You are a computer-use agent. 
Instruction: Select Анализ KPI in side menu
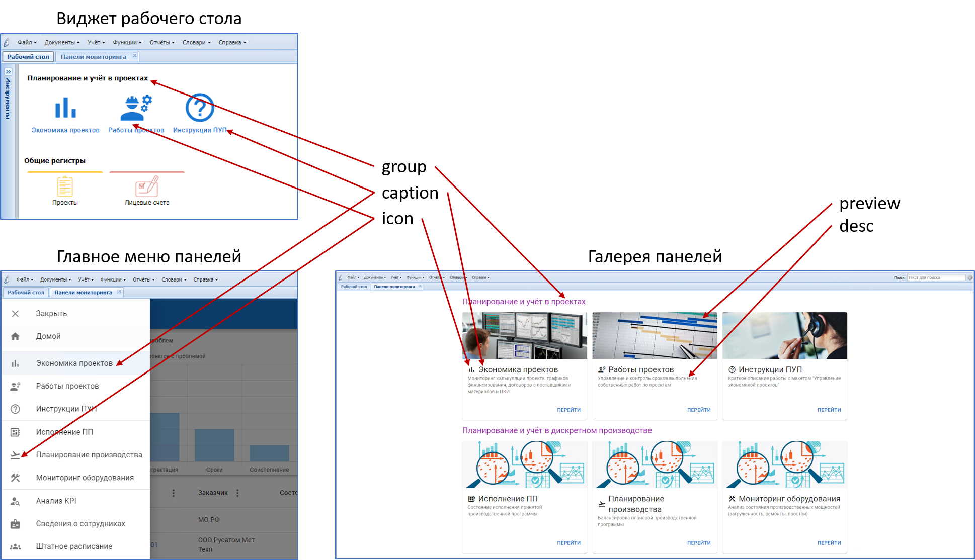(x=56, y=501)
